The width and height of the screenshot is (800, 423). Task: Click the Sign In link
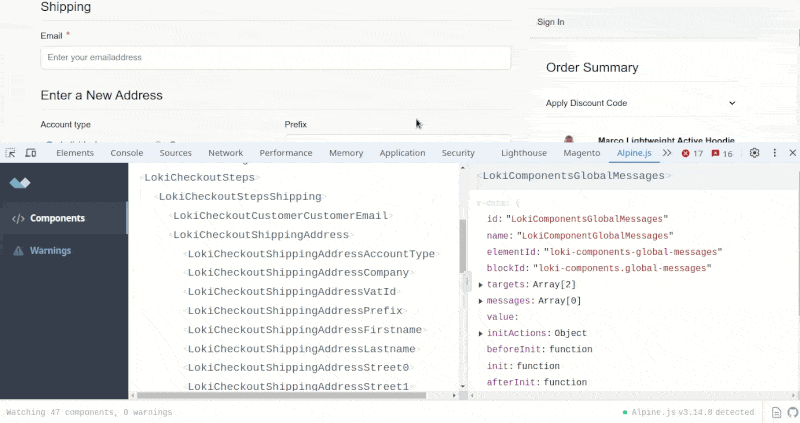pos(550,22)
